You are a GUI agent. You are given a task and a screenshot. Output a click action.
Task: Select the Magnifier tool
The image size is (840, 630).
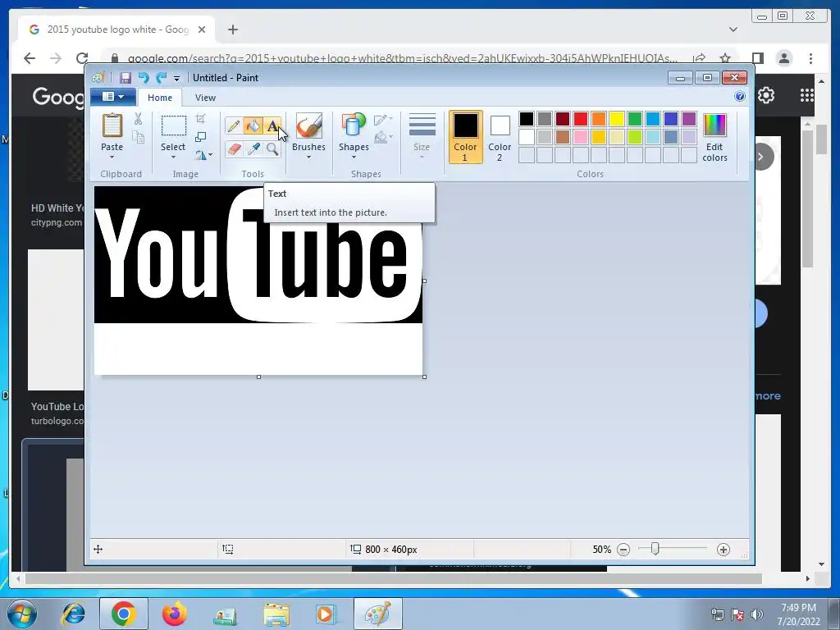click(272, 148)
